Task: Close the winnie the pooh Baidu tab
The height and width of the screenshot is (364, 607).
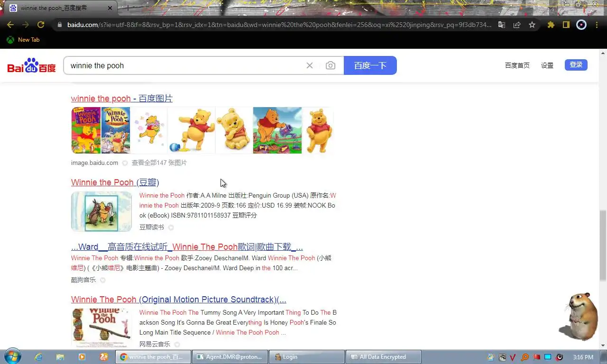Action: pos(110,8)
